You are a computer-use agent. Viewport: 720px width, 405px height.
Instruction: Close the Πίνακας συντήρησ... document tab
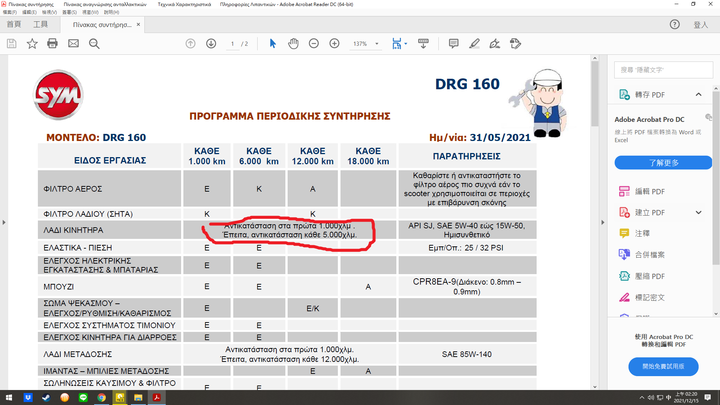pos(138,25)
